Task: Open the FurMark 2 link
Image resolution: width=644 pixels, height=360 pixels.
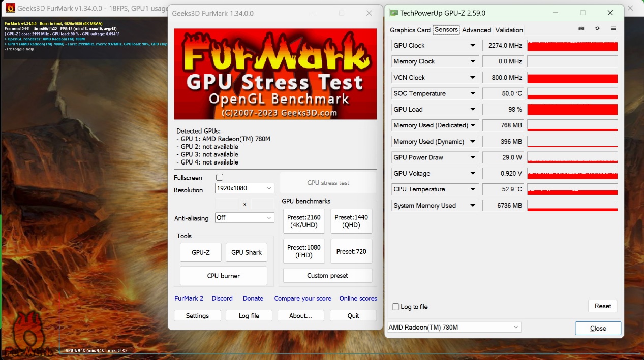Action: click(189, 299)
